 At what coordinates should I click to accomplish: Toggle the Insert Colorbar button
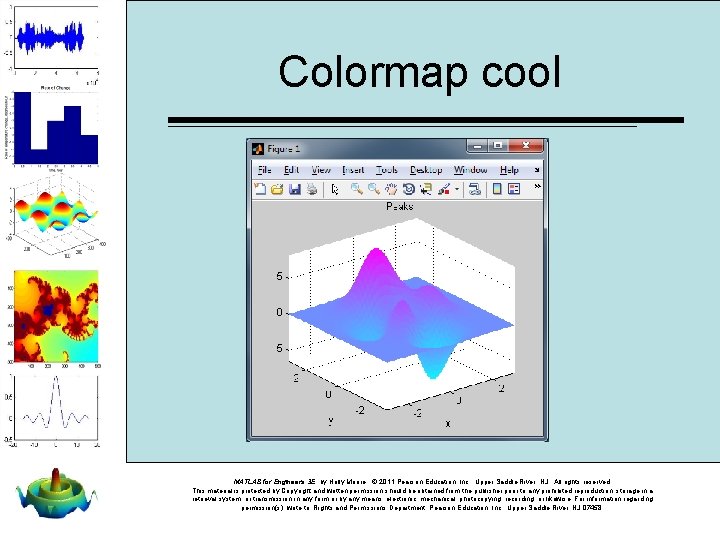pyautogui.click(x=496, y=189)
